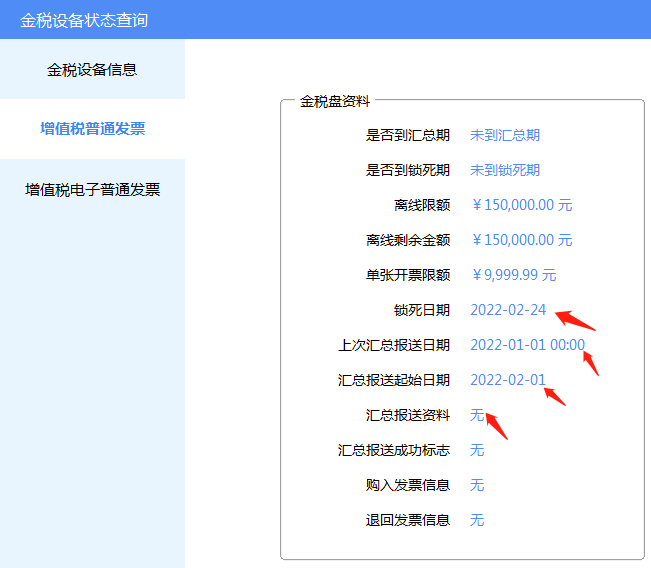Click the 汇总报送成功标志 value 无

[477, 450]
